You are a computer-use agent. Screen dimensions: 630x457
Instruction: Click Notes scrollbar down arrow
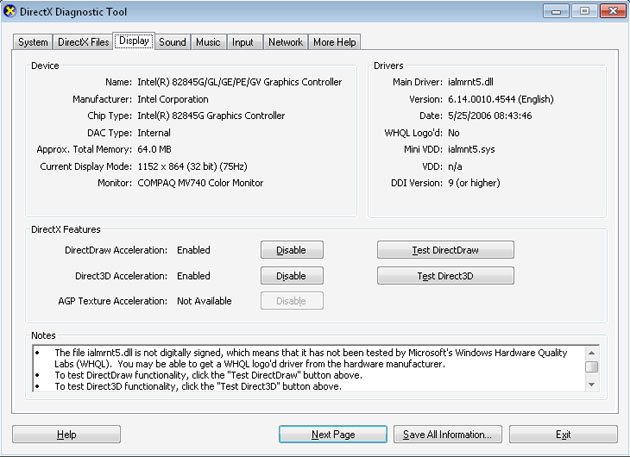591,385
